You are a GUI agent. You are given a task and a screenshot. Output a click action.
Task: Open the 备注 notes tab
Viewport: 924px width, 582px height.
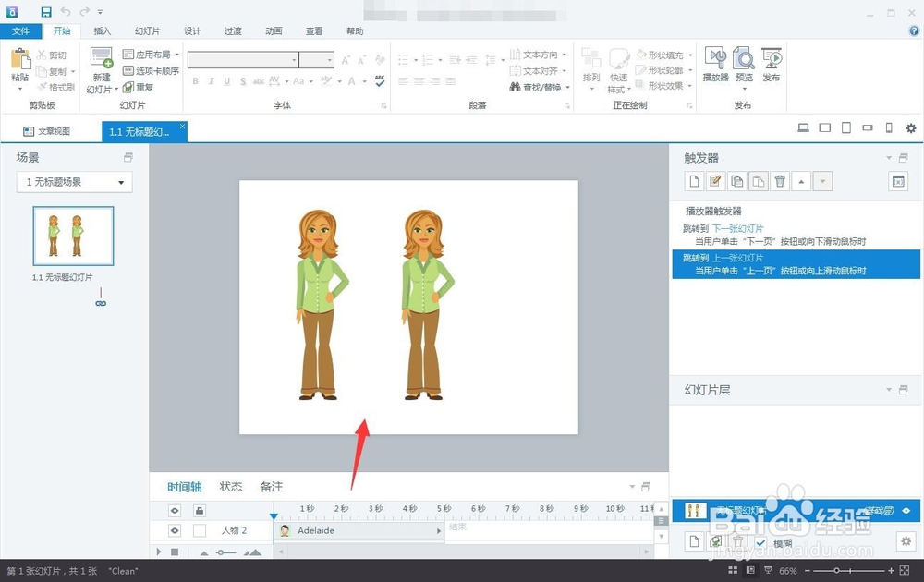pos(271,487)
